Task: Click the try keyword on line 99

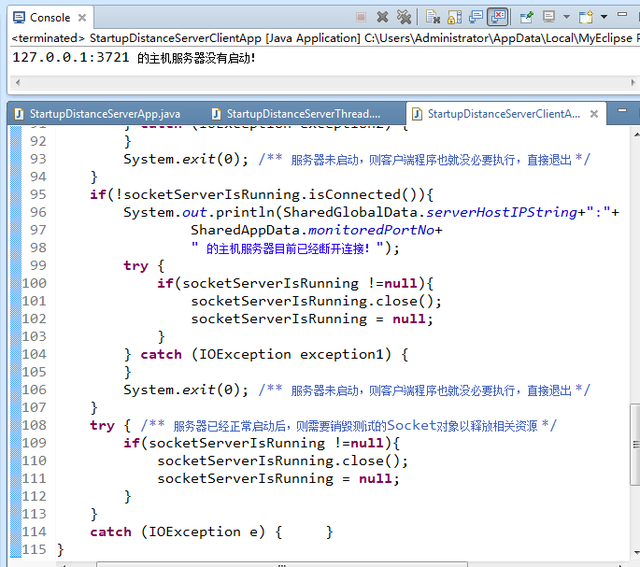Action: 136,266
